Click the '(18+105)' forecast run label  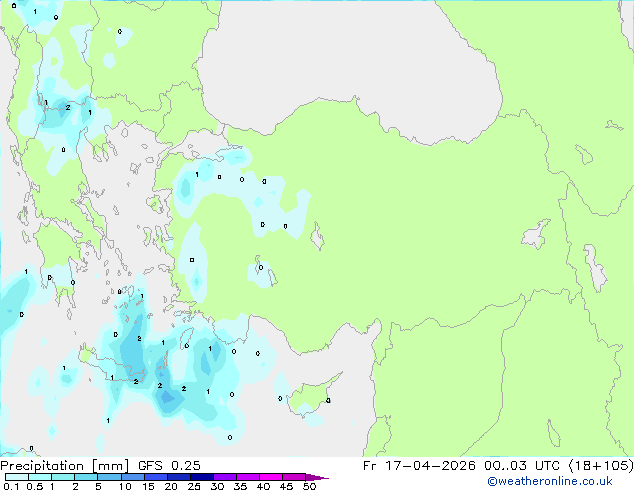coord(601,466)
